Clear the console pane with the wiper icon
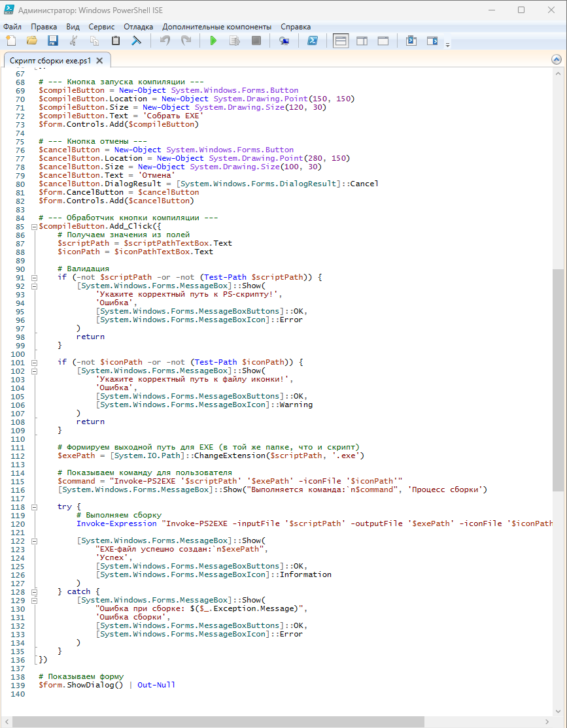567x728 pixels. pyautogui.click(x=136, y=41)
